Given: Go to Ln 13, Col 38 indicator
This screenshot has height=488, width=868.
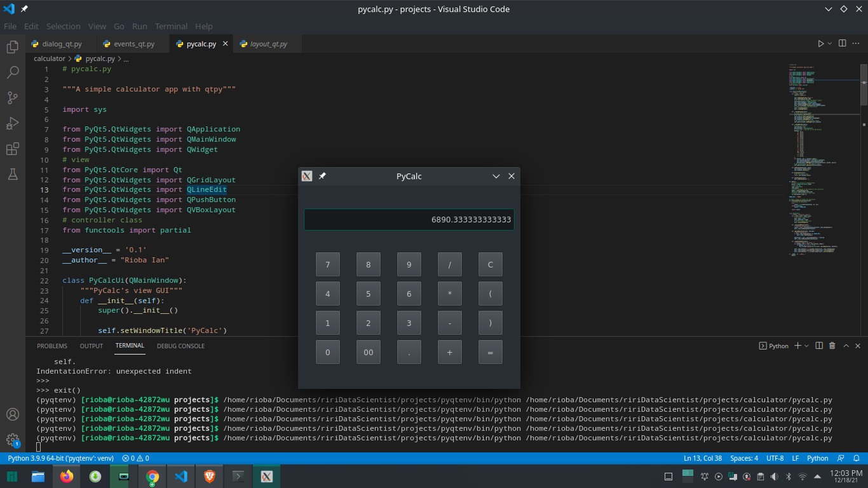Looking at the screenshot, I should [x=703, y=458].
